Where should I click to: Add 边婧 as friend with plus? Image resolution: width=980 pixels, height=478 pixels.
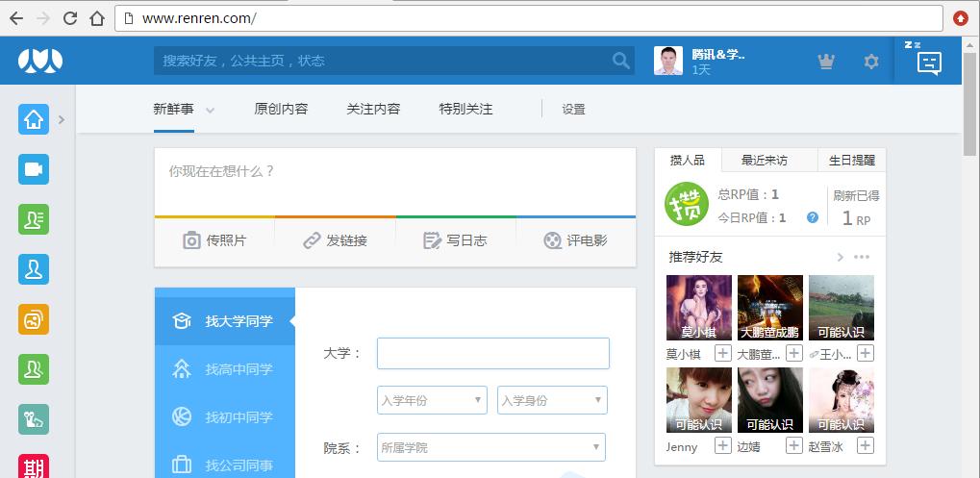(x=794, y=445)
